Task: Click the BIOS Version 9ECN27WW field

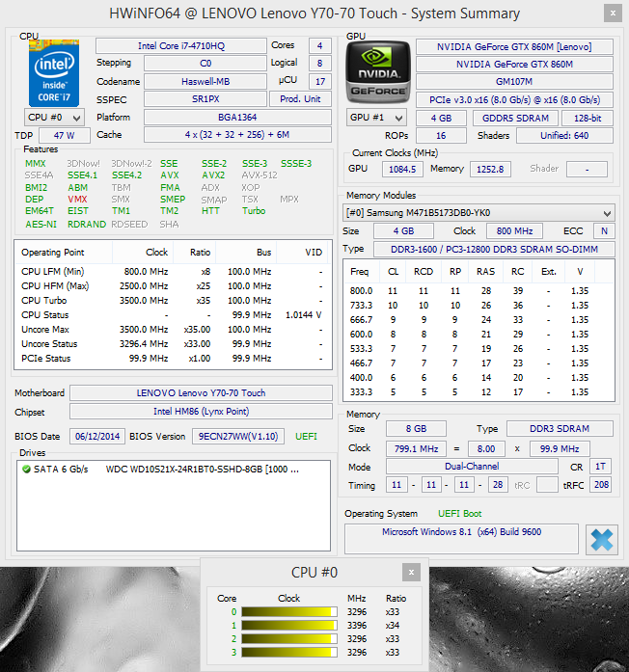Action: (238, 437)
